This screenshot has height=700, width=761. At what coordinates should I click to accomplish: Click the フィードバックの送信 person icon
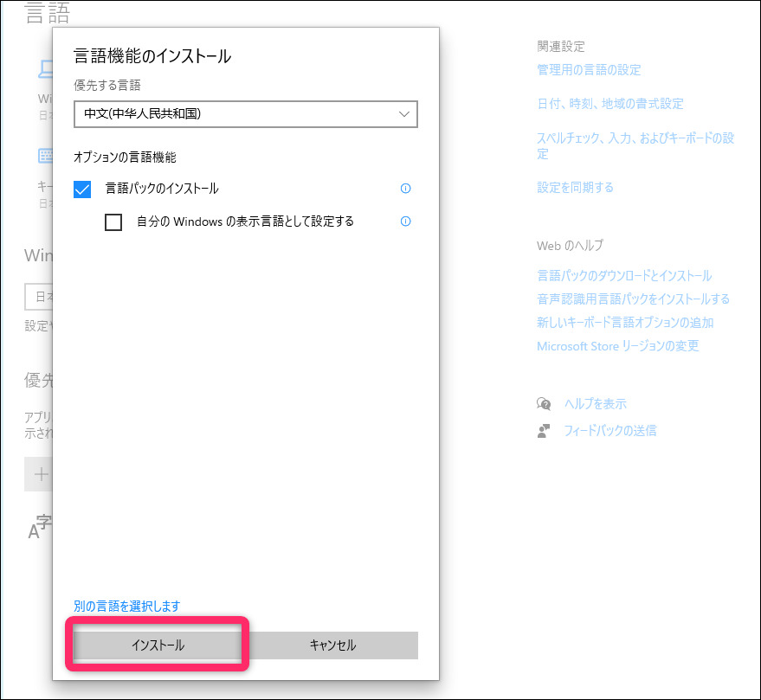544,430
